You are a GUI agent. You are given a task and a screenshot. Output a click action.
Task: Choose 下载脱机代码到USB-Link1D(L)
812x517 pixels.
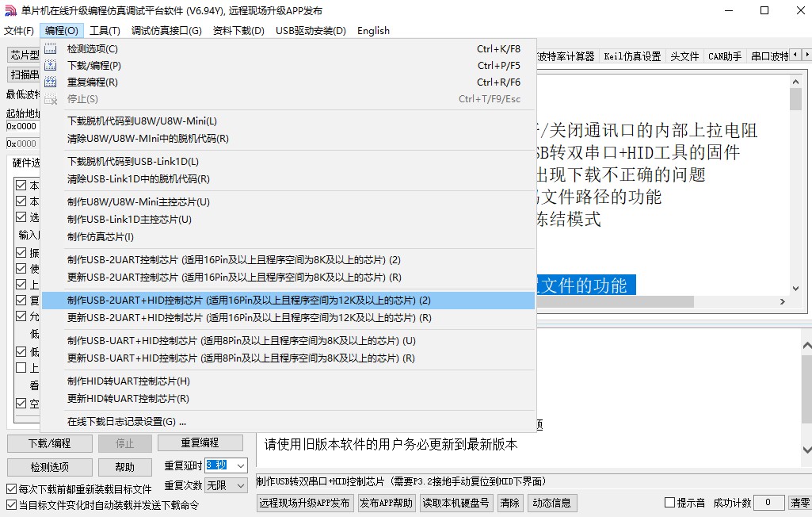pos(288,161)
